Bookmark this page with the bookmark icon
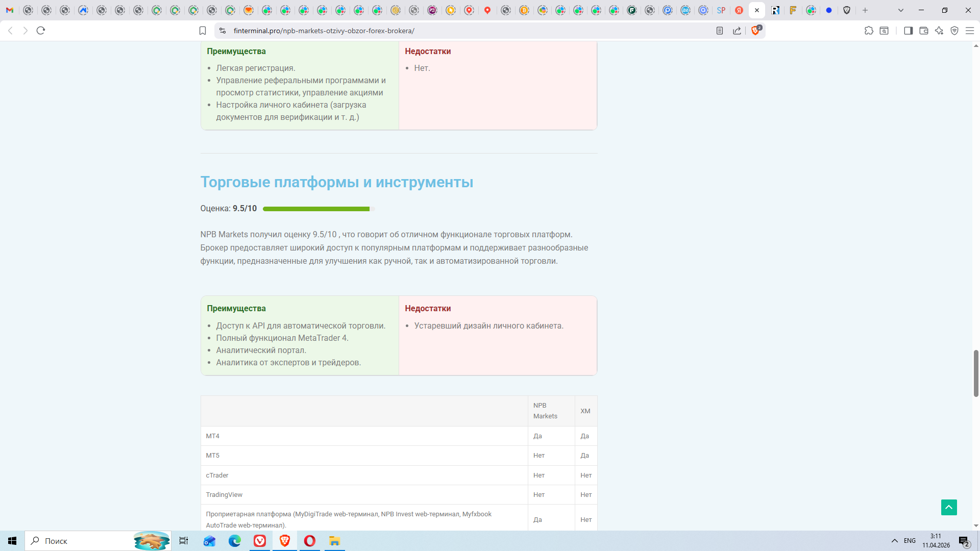The height and width of the screenshot is (551, 980). pos(203,31)
